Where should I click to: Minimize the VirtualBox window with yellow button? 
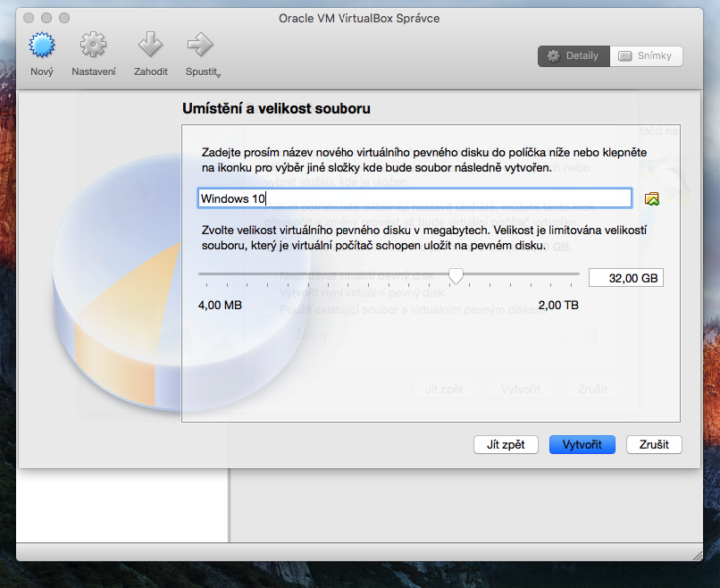pyautogui.click(x=46, y=18)
